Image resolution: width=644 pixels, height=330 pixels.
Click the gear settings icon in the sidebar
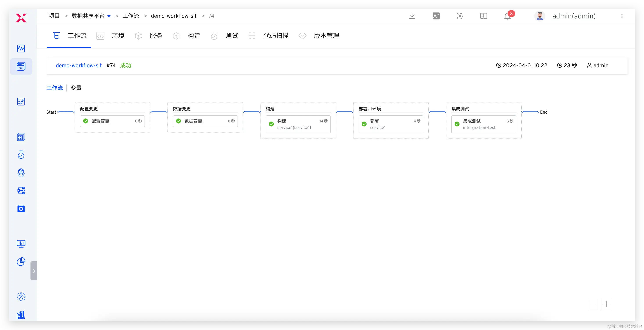click(x=21, y=297)
